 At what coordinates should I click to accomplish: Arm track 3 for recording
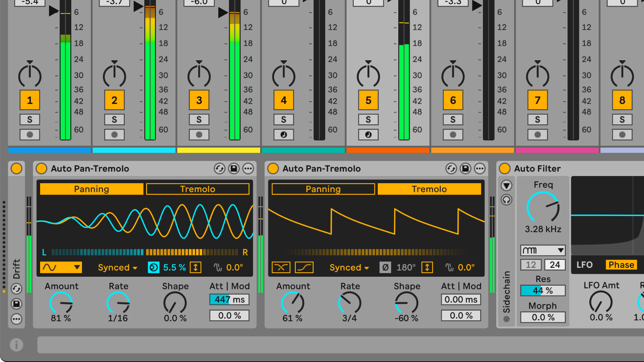tap(199, 135)
